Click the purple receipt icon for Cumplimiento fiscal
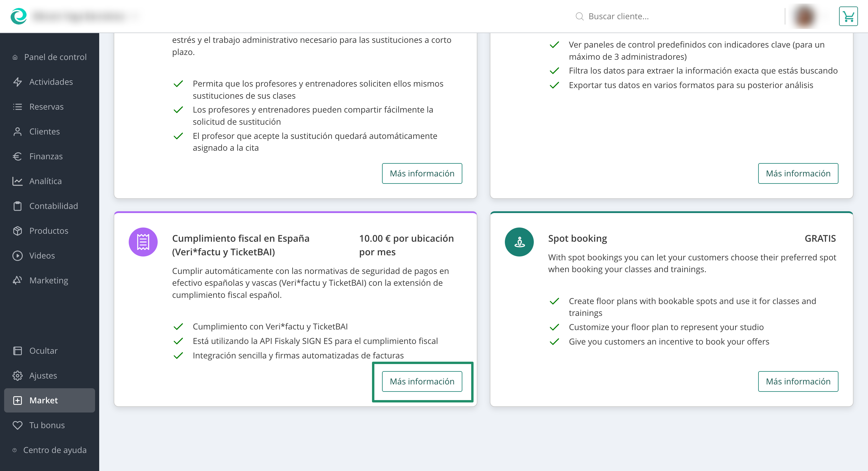The height and width of the screenshot is (471, 868). (143, 242)
